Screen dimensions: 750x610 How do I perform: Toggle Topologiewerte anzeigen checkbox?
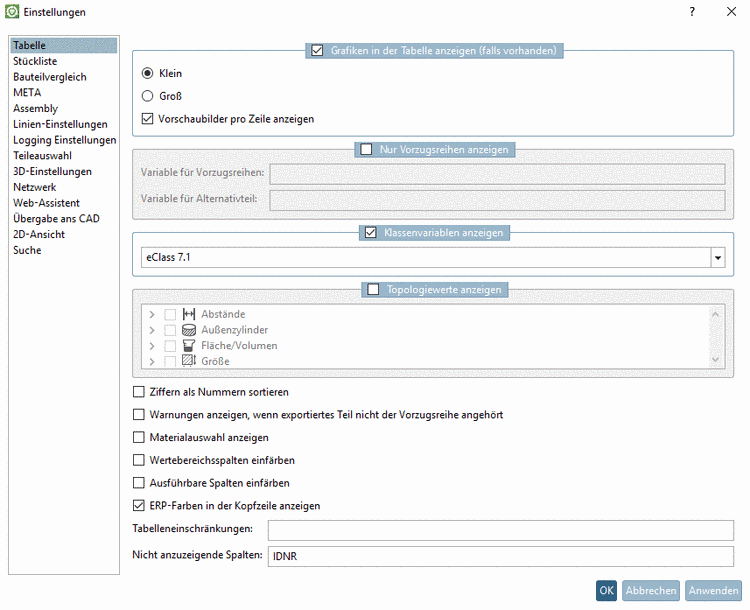[374, 290]
